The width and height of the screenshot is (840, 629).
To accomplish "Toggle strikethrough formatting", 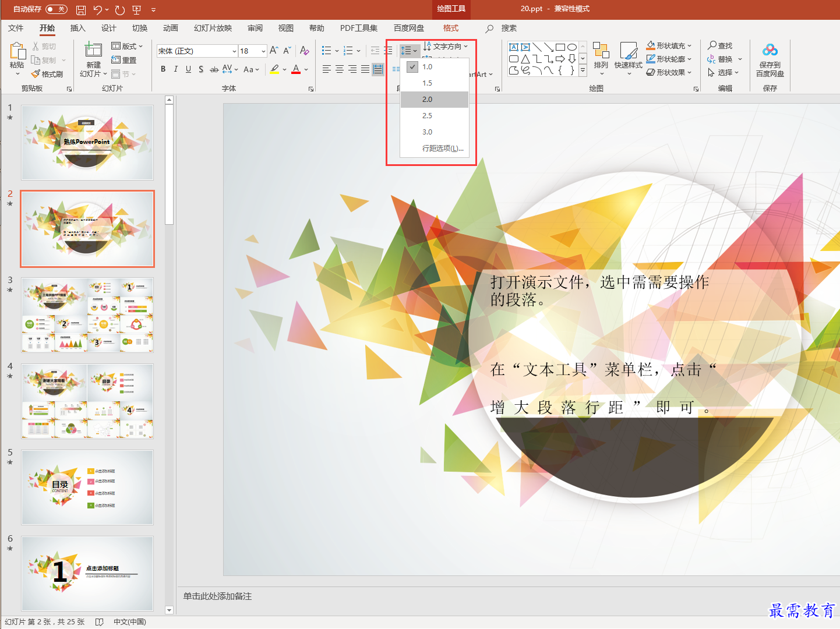I will [214, 69].
